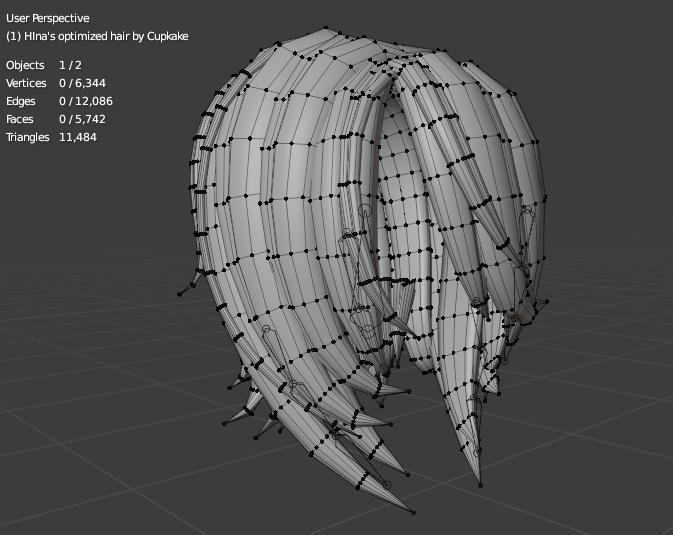Viewport: 673px width, 535px height.
Task: Click the User Perspective view label
Action: click(x=47, y=18)
